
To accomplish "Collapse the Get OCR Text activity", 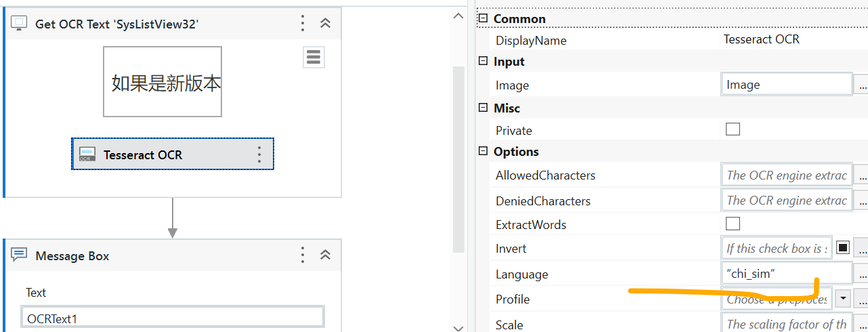I will click(325, 23).
